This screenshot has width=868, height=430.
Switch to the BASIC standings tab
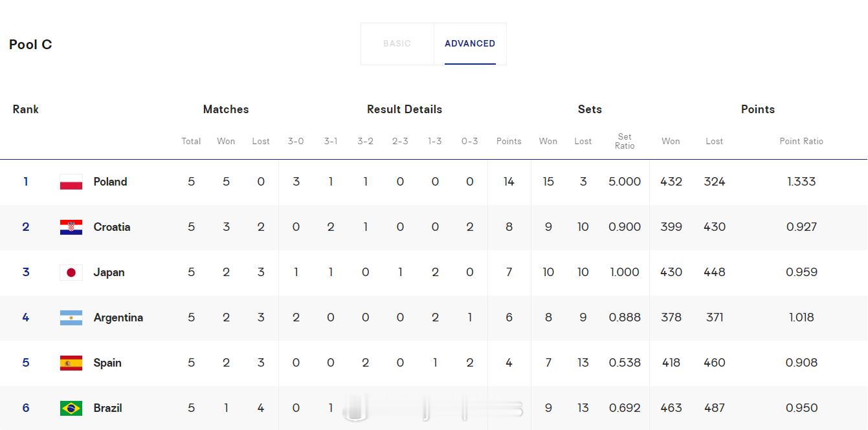(397, 43)
